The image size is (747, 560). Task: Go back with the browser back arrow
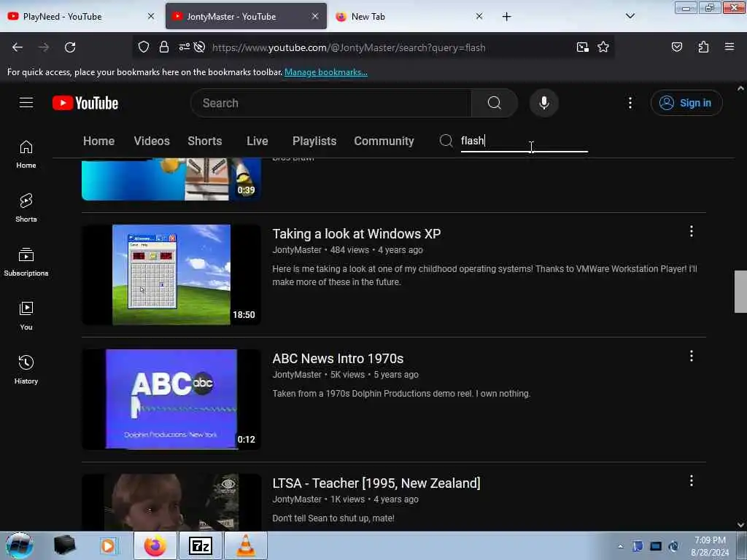click(18, 47)
